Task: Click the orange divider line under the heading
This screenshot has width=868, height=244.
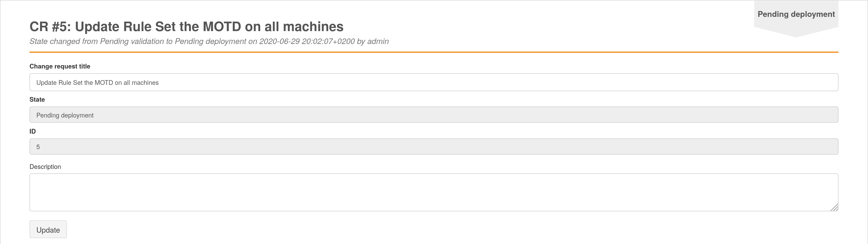Action: (434, 52)
